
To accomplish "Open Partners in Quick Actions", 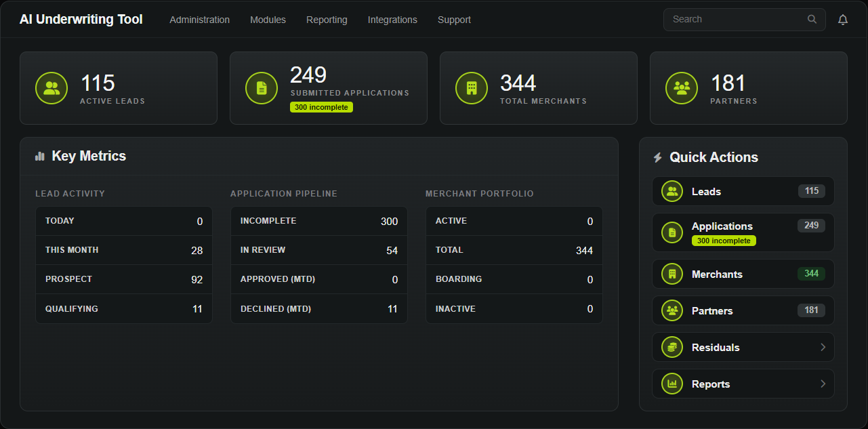I will (743, 310).
